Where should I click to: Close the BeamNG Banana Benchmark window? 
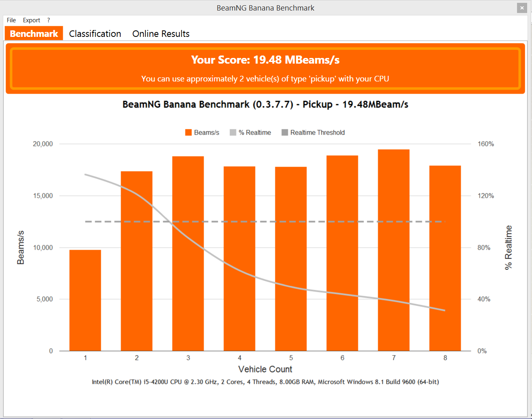[x=522, y=8]
